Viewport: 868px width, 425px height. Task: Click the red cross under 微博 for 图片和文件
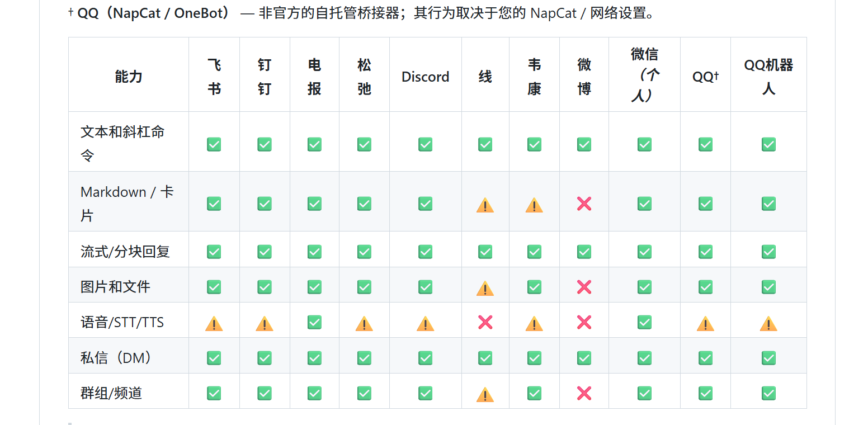click(x=584, y=286)
